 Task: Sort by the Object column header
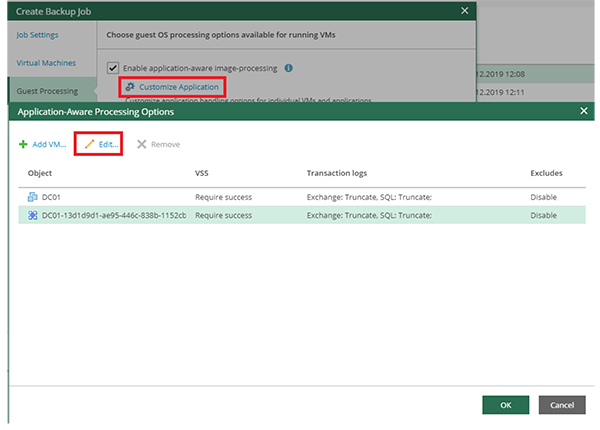pyautogui.click(x=41, y=173)
